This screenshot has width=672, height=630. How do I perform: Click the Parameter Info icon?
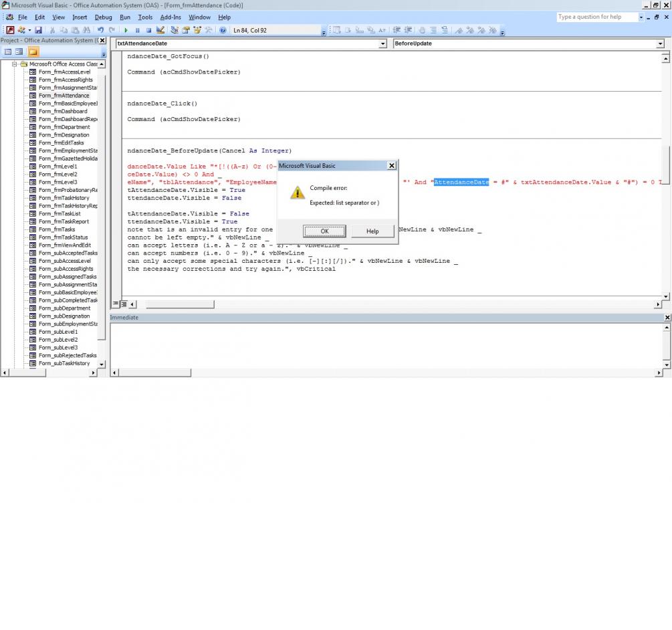pyautogui.click(x=371, y=30)
